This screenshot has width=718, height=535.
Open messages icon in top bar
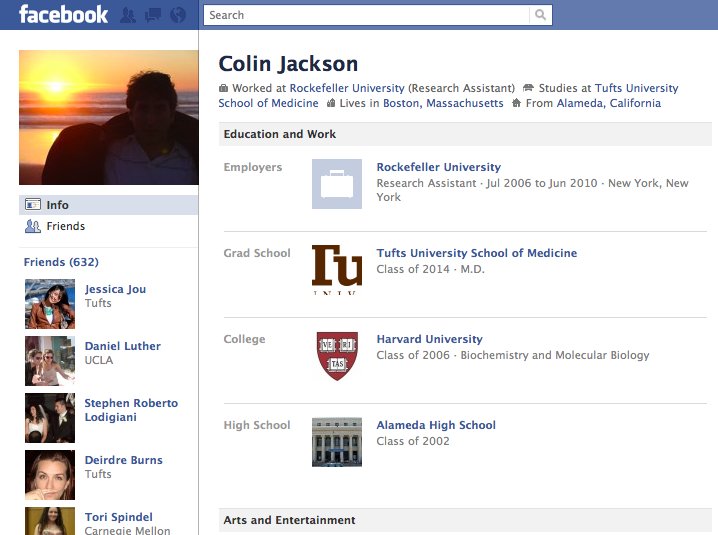click(x=153, y=15)
